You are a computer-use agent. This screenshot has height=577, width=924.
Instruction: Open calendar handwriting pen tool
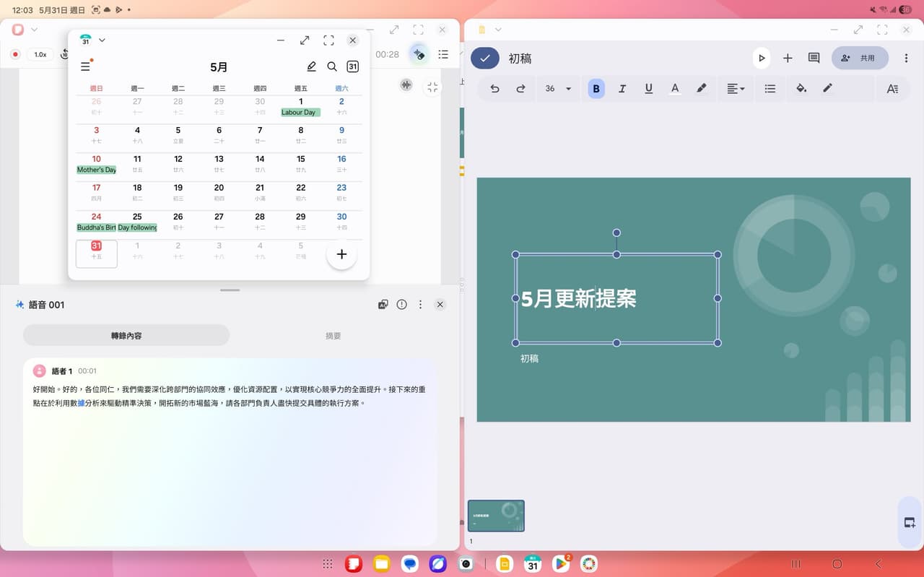(x=311, y=66)
